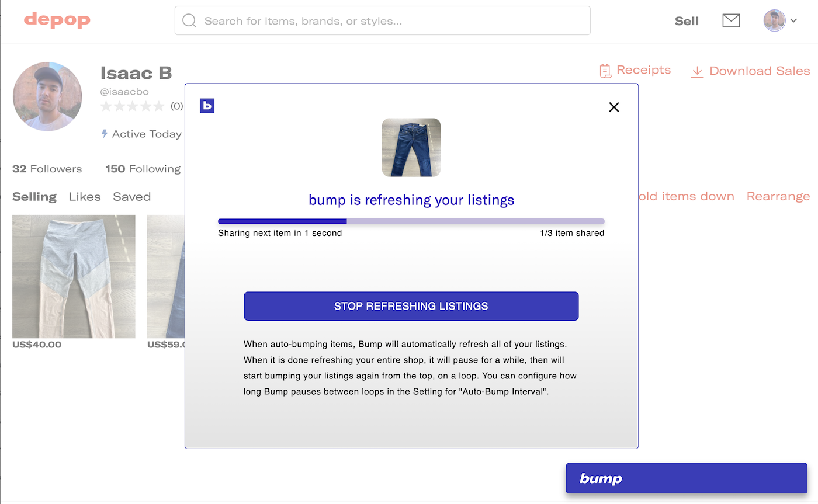Close the bump refreshing dialog
The width and height of the screenshot is (818, 504).
(x=613, y=107)
